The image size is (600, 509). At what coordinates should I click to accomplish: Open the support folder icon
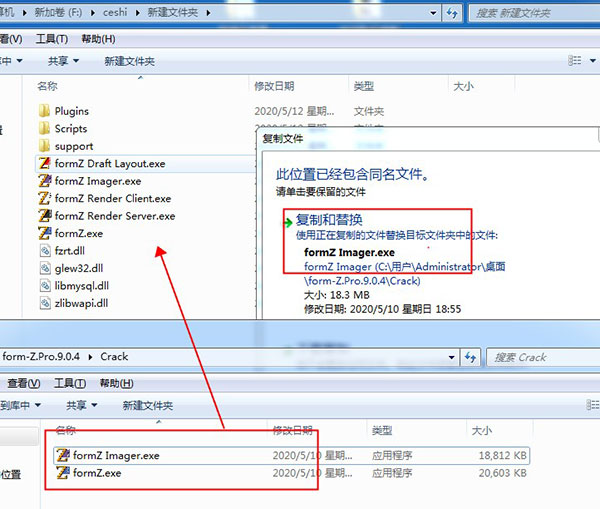44,146
